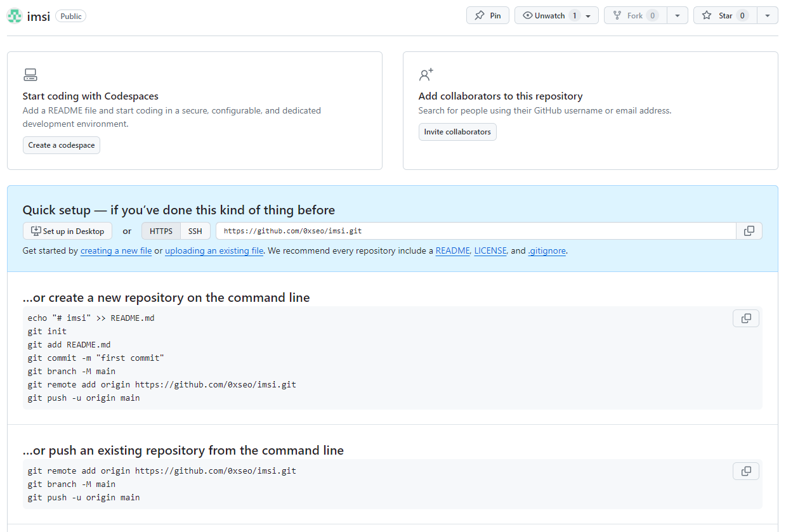
Task: Click '…or create a new repository' heading
Action: [x=166, y=297]
